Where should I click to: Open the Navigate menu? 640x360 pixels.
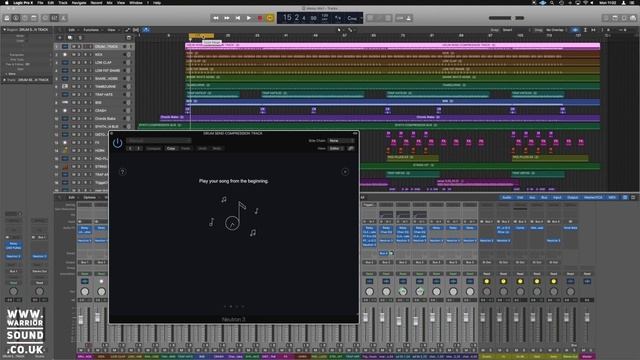pyautogui.click(x=79, y=2)
